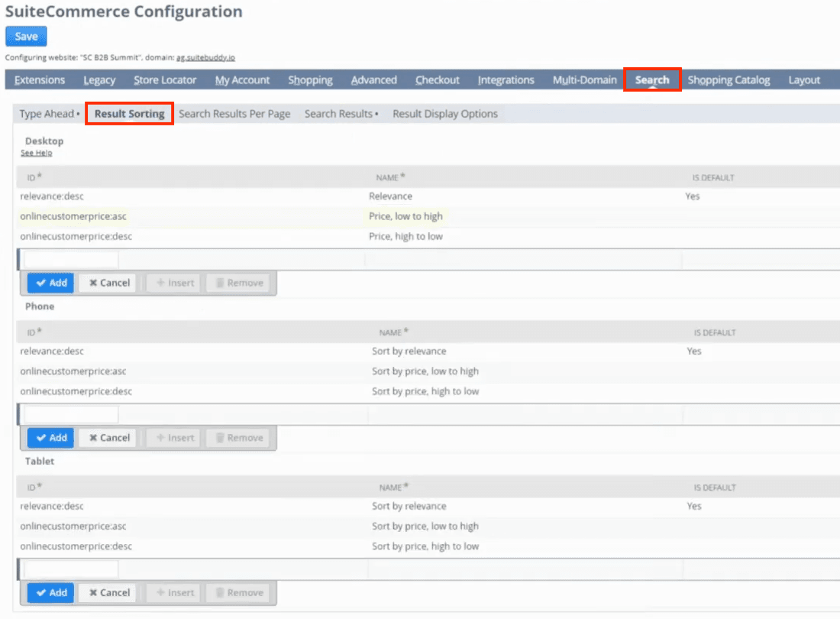Click the new ID input in Phone
This screenshot has width=840, height=619.
click(71, 414)
